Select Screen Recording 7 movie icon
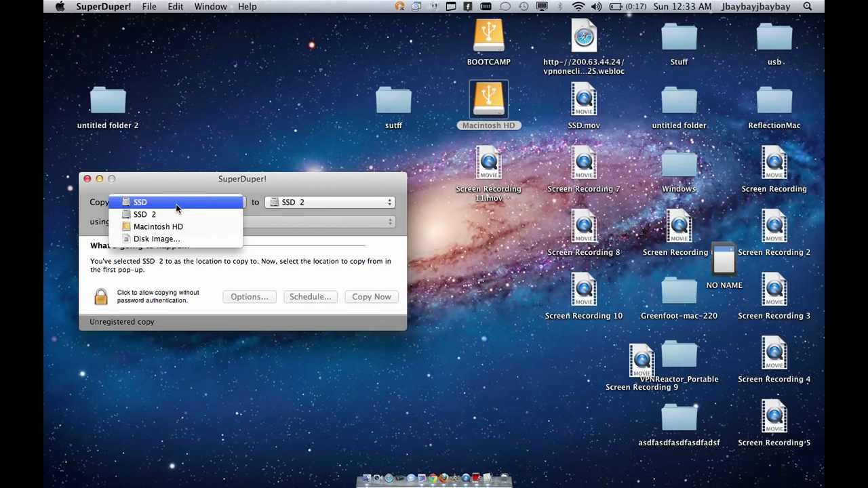This screenshot has height=488, width=868. [x=583, y=163]
